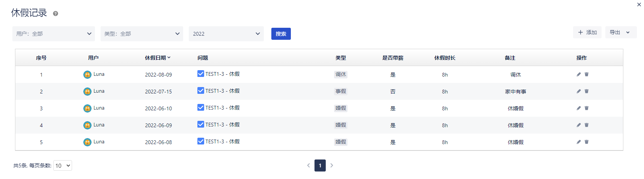Delete the 2022-08-09 leave record
644x179 pixels.
(587, 74)
